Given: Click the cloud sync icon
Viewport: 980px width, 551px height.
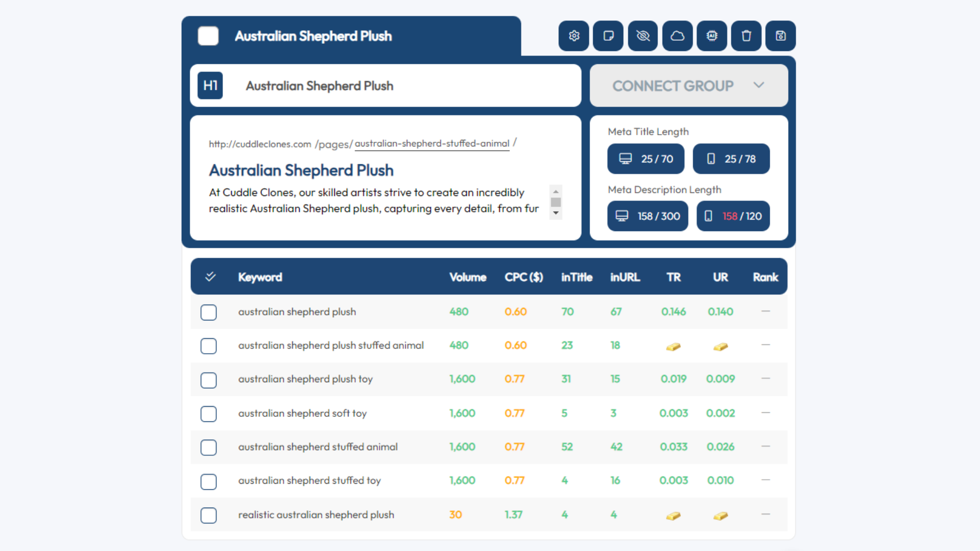Looking at the screenshot, I should [676, 36].
